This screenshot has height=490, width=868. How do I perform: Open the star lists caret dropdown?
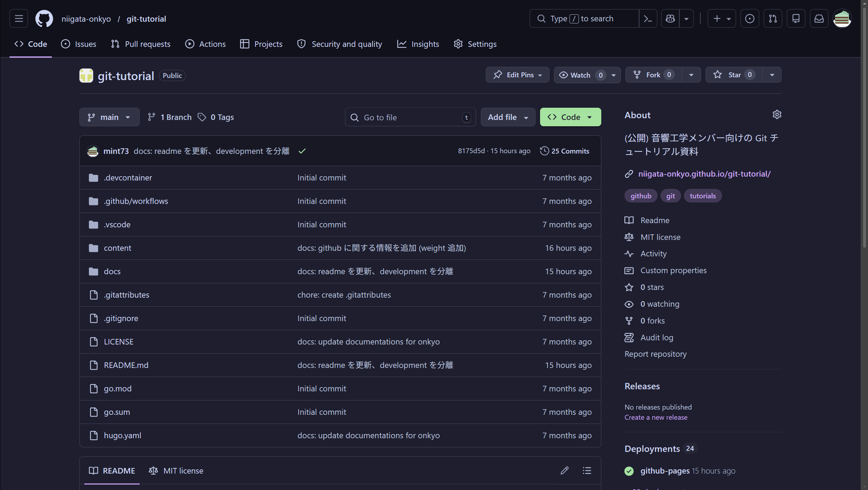[x=772, y=75]
